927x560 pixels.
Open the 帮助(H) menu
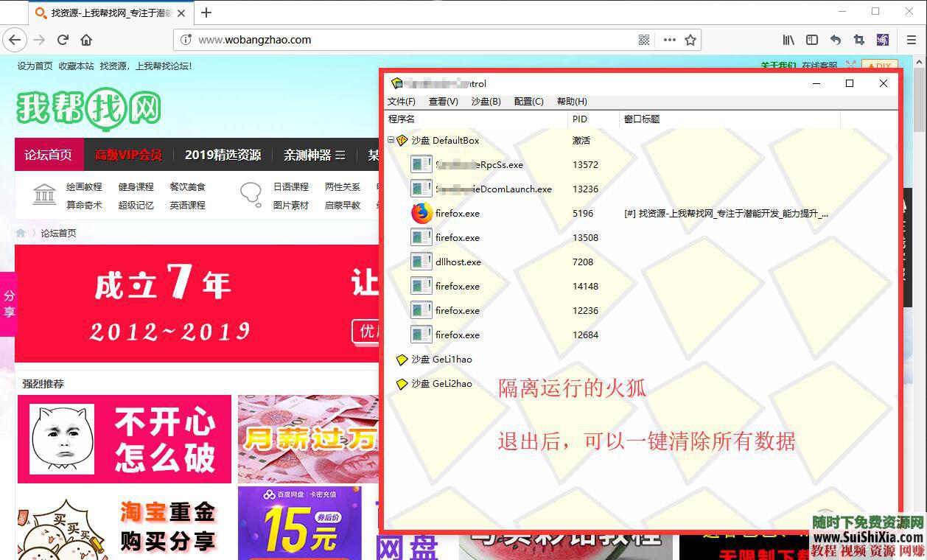[572, 101]
